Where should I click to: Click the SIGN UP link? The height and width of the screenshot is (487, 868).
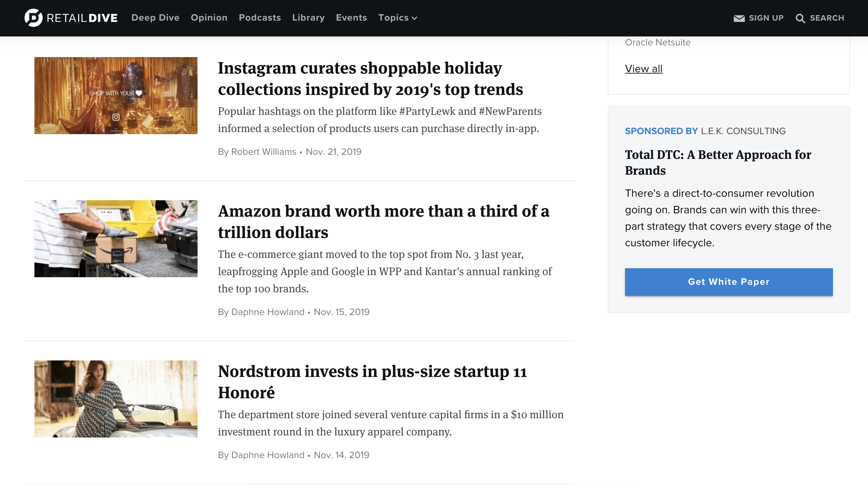766,18
